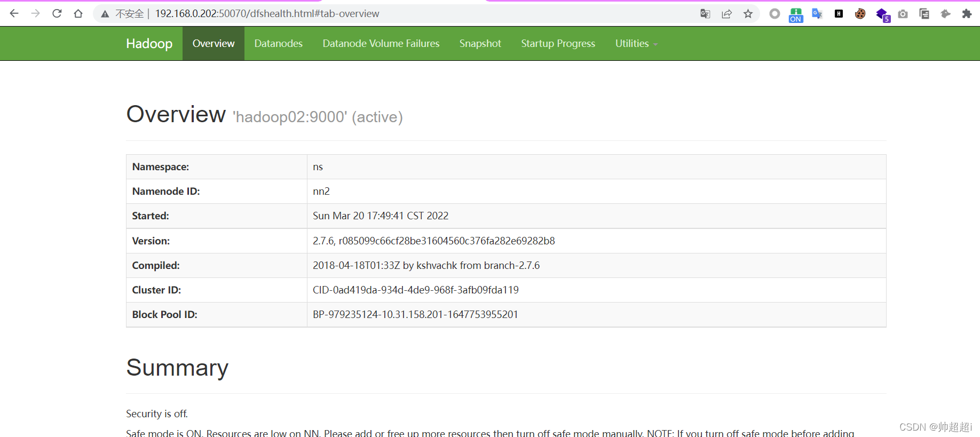The image size is (980, 437).
Task: Click the Block Pool ID value 'BP-979235124...'
Action: tap(415, 314)
